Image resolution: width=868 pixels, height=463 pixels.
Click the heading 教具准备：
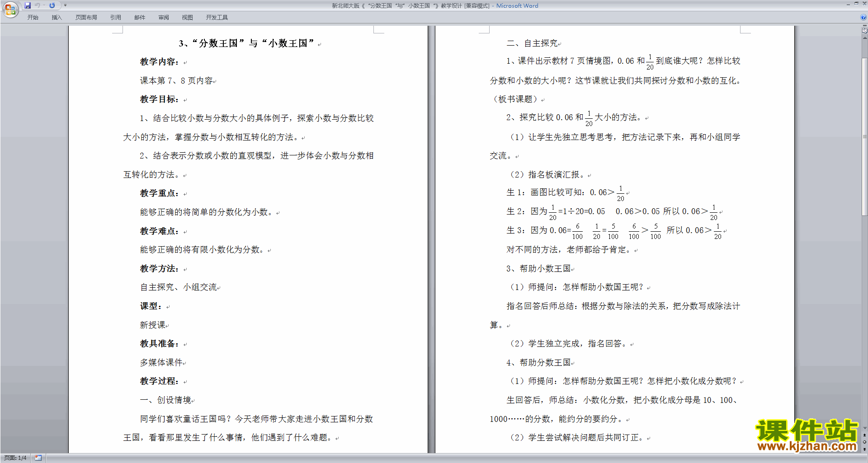point(160,344)
